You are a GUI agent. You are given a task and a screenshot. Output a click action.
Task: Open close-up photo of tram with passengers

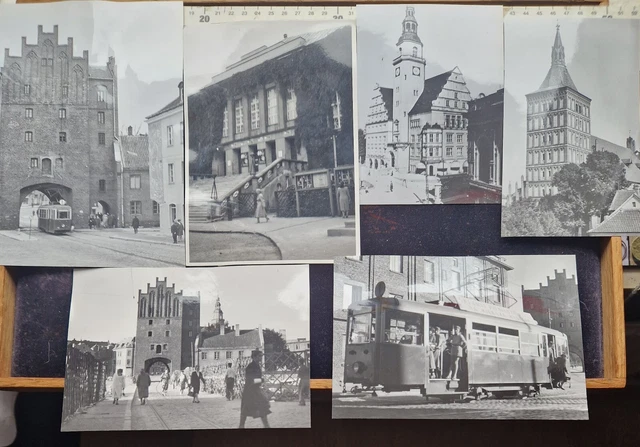[x=460, y=337]
